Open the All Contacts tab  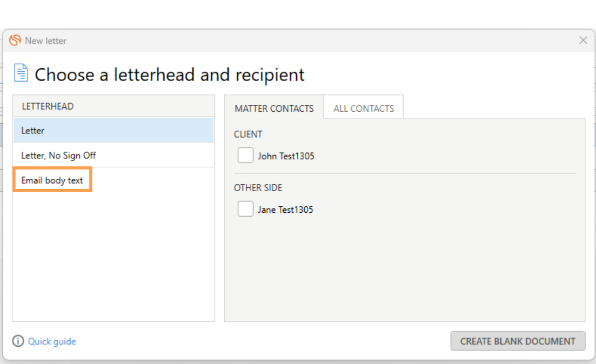coord(364,108)
